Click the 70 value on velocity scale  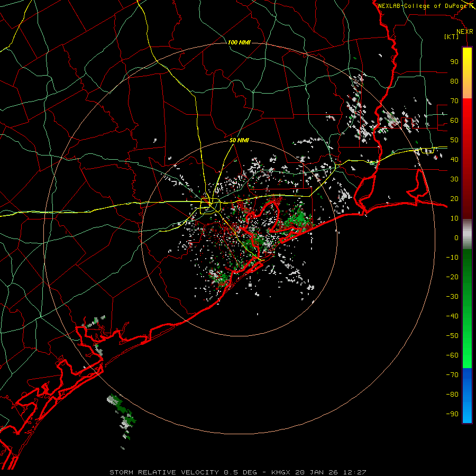454,101
